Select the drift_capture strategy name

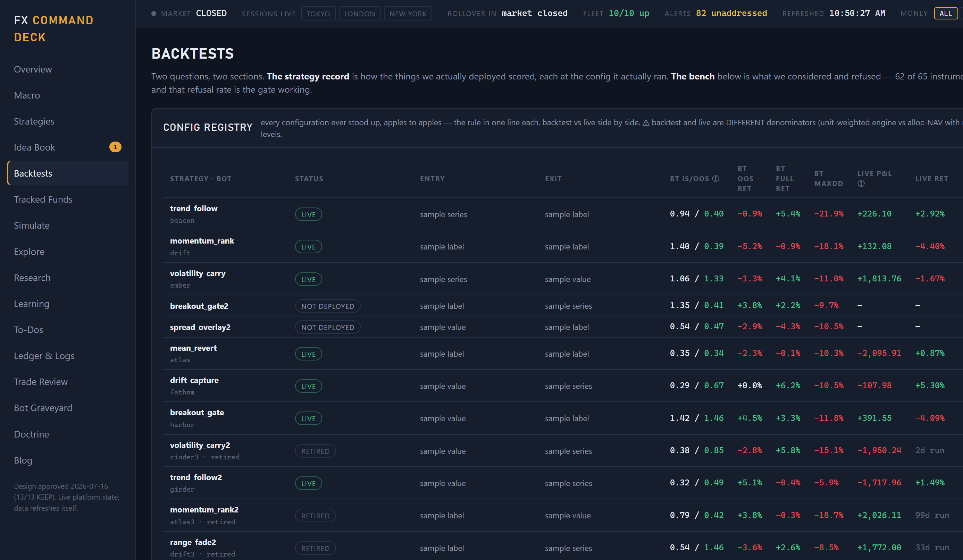click(x=194, y=381)
